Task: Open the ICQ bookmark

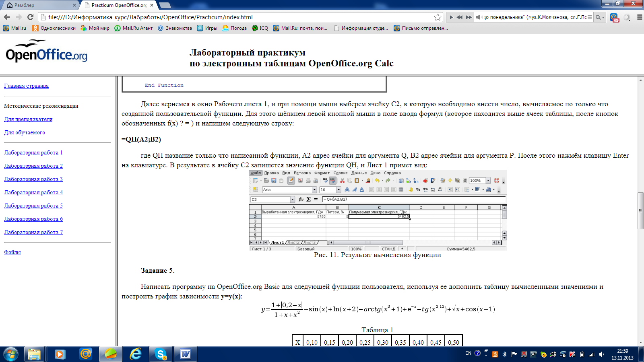Action: (260, 28)
